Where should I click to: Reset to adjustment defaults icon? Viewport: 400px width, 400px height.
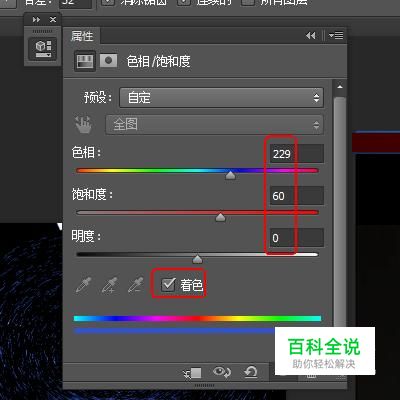click(251, 372)
